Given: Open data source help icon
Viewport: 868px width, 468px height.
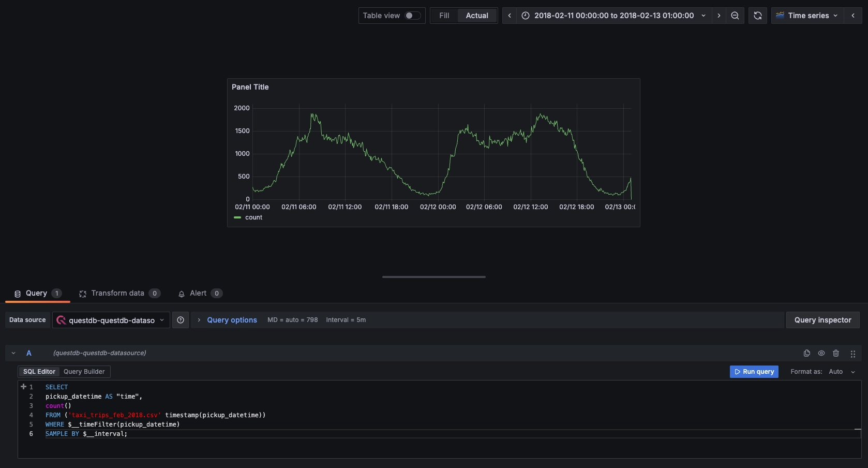Looking at the screenshot, I should coord(181,320).
